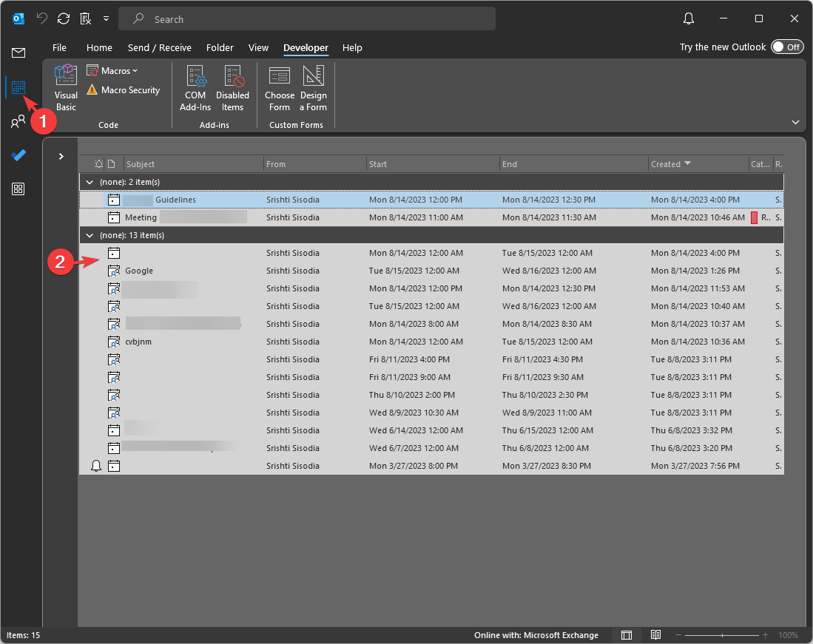Open People view in sidebar
The height and width of the screenshot is (644, 813).
[18, 122]
